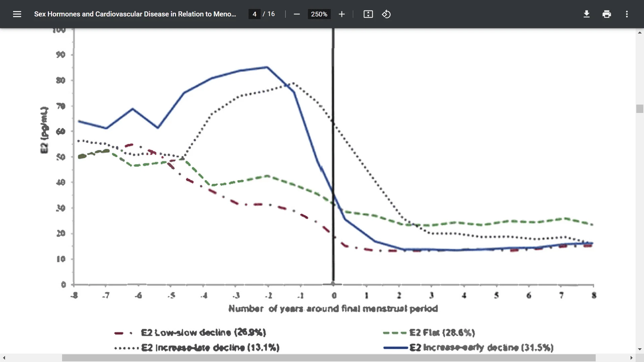Rotate the document counterclockwise
This screenshot has width=644, height=362.
pyautogui.click(x=386, y=14)
